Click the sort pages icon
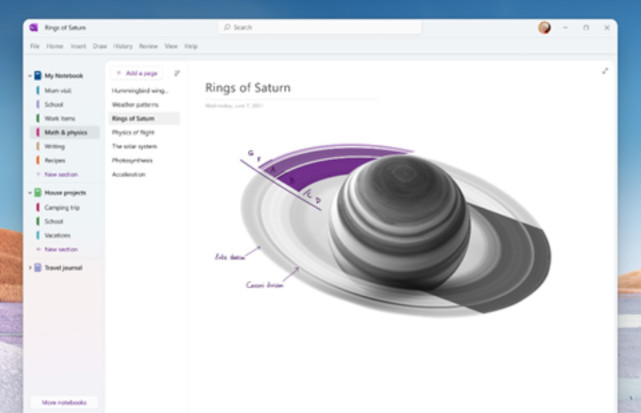This screenshot has width=641, height=413. click(177, 73)
